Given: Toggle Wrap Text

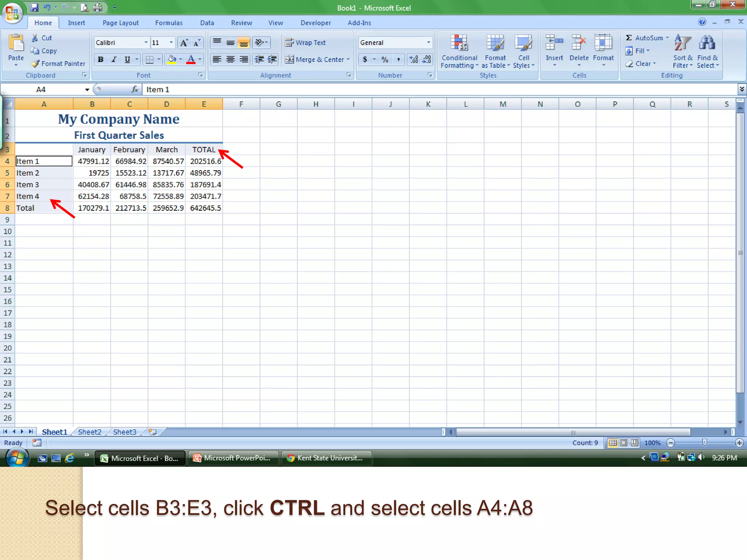Looking at the screenshot, I should 305,43.
